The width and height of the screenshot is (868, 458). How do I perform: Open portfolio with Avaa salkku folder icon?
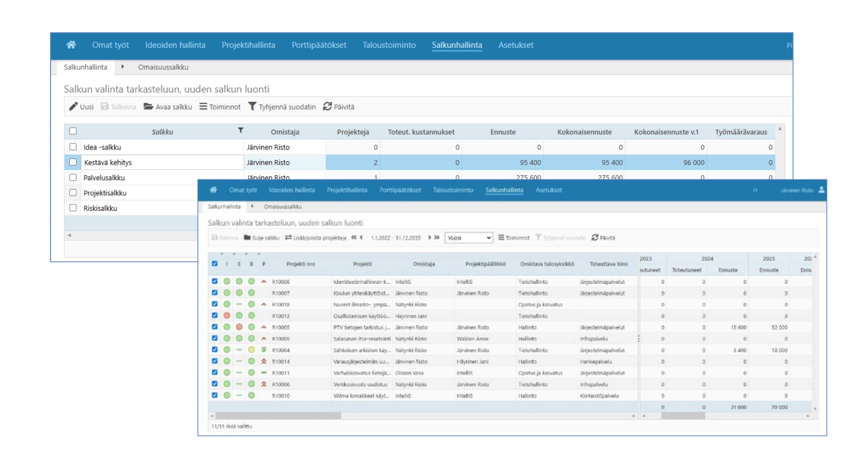(x=148, y=106)
